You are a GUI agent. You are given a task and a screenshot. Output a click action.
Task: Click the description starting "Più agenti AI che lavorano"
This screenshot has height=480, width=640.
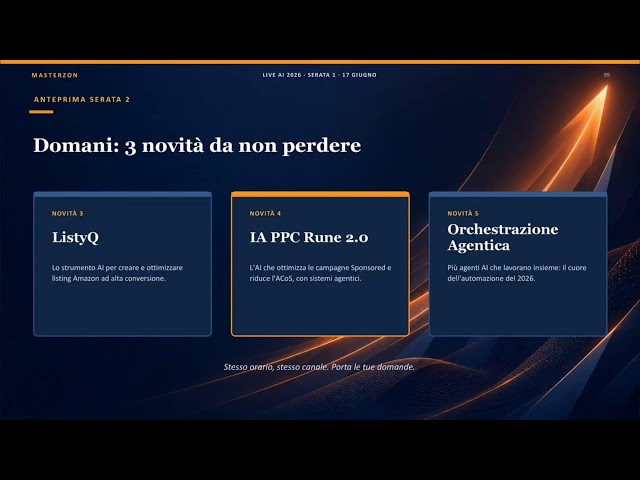517,273
